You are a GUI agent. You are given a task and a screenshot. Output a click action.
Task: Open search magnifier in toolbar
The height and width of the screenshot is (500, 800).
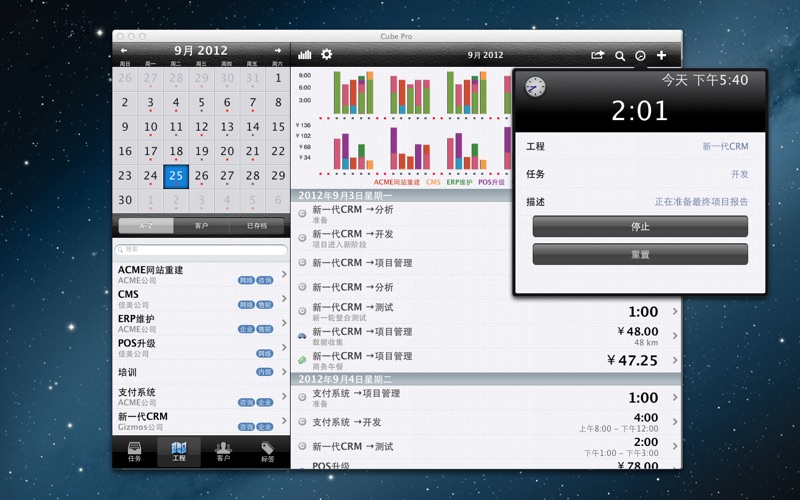click(620, 56)
